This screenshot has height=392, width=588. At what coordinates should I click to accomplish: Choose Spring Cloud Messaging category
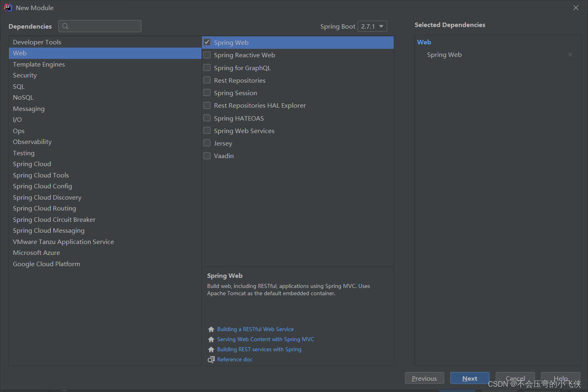tap(105, 231)
